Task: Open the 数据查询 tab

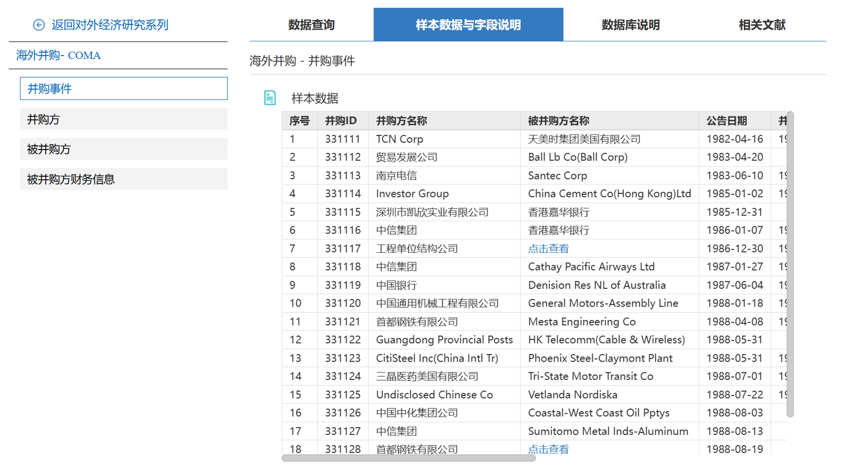Action: [311, 25]
